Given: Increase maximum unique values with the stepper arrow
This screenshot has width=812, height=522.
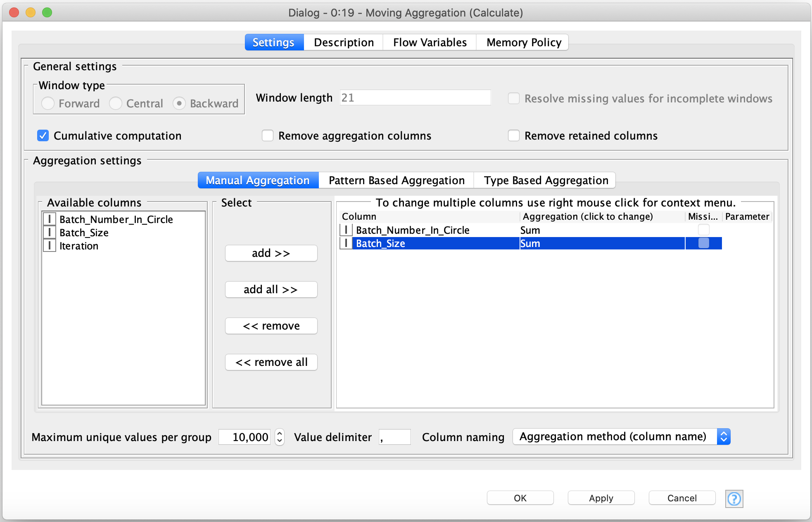Looking at the screenshot, I should (x=279, y=434).
